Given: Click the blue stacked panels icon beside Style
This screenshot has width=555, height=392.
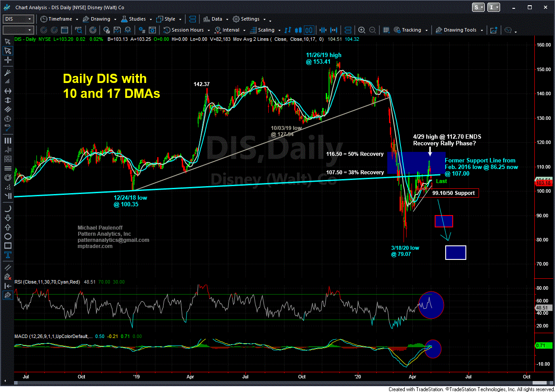Looking at the screenshot, I should tap(191, 19).
